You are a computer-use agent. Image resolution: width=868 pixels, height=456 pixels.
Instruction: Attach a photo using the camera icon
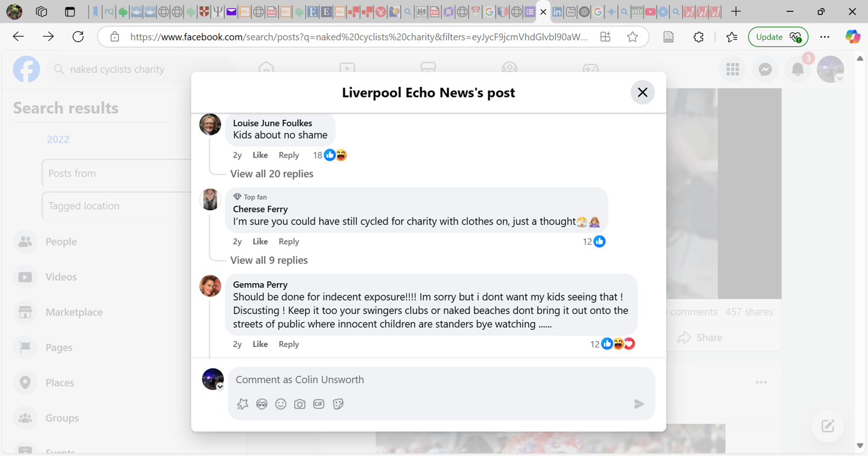click(300, 404)
